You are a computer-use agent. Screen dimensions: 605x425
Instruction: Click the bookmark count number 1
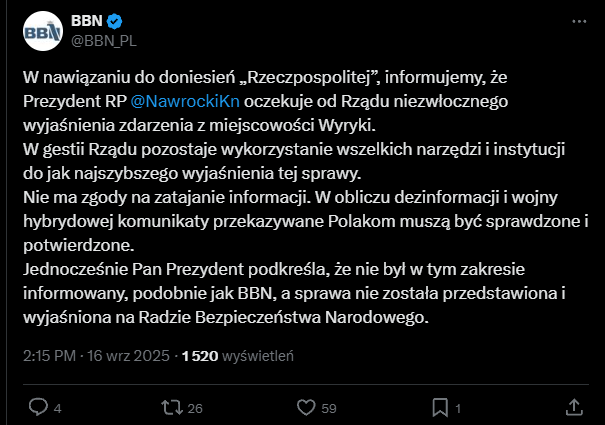click(458, 408)
